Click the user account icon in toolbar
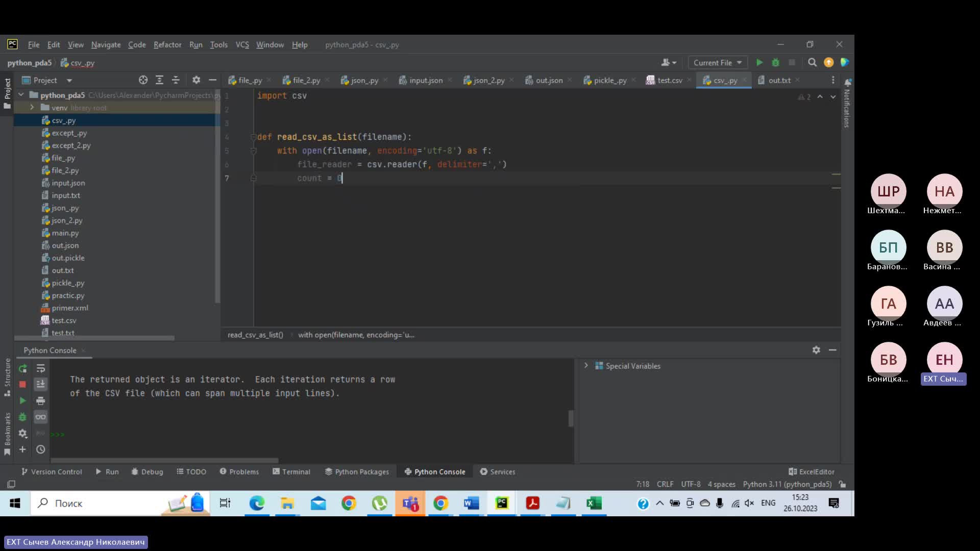The height and width of the screenshot is (551, 980). click(x=668, y=62)
